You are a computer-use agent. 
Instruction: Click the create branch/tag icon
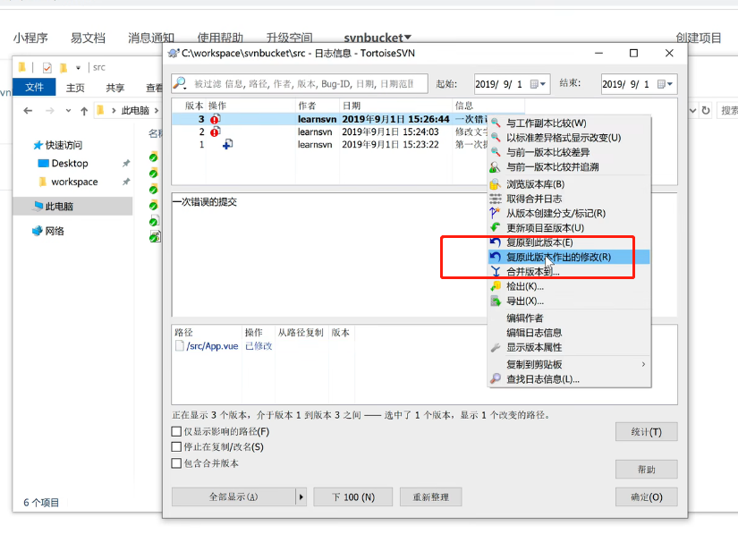495,213
